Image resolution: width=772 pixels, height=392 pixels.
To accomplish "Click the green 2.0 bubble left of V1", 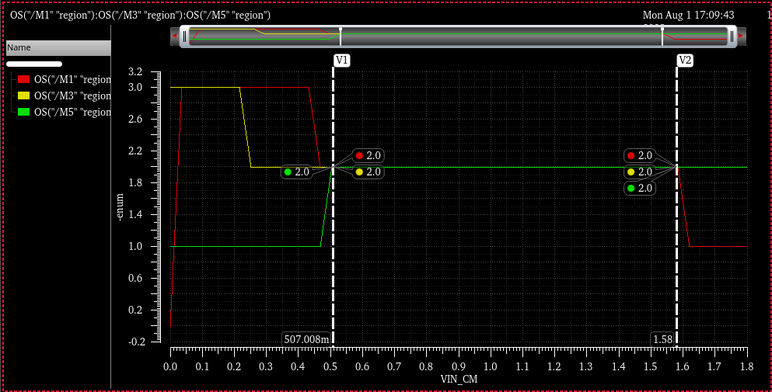I will click(297, 172).
